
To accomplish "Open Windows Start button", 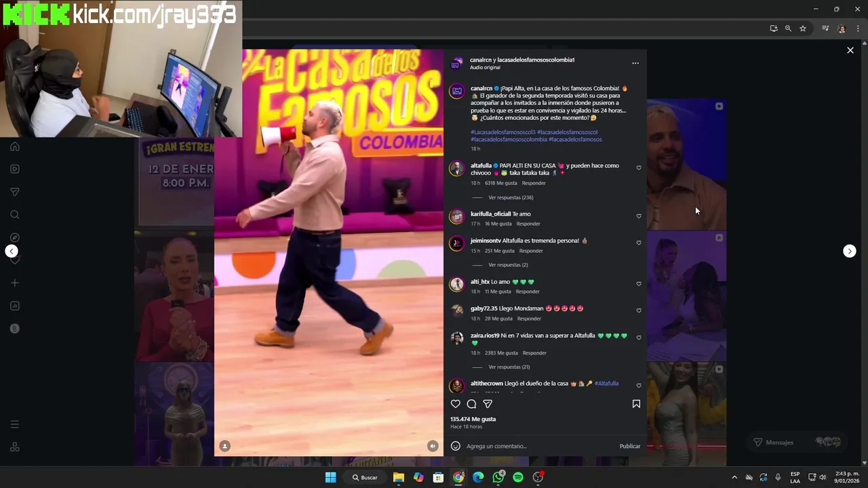I will 330,477.
